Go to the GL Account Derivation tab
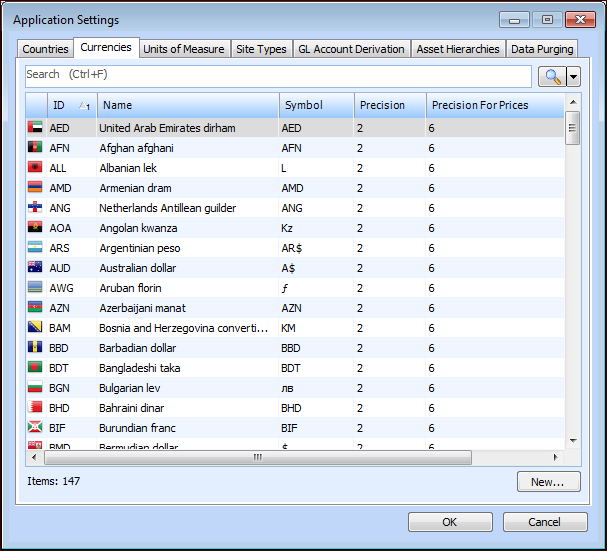Screen dimensions: 607x551 pyautogui.click(x=351, y=49)
